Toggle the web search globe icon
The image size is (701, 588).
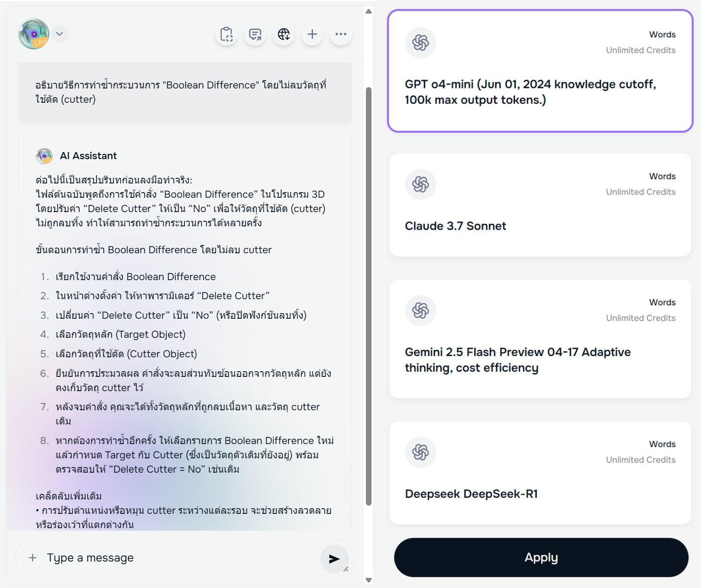tap(284, 34)
